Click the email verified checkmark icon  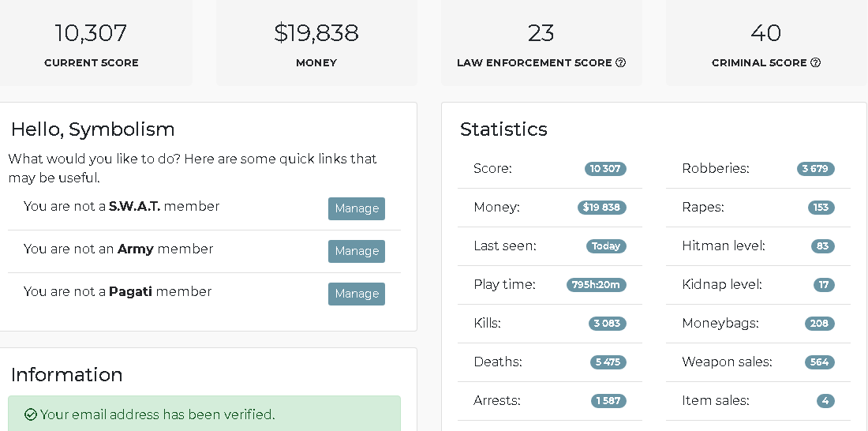[31, 414]
